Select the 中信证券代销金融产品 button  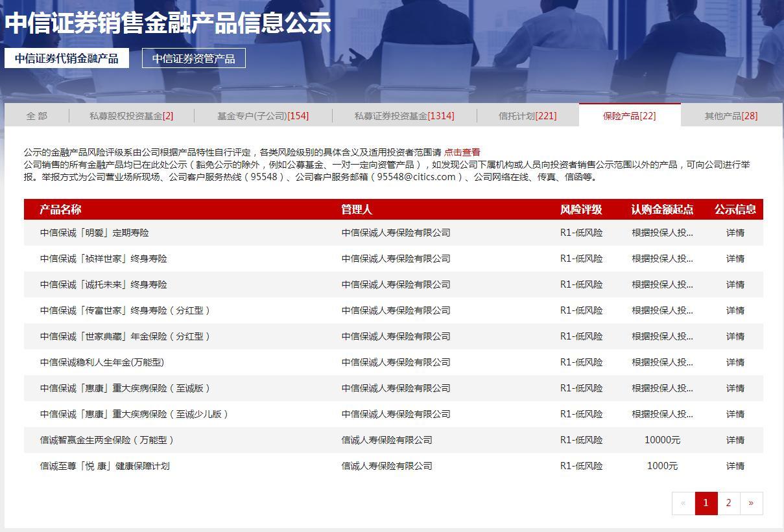tap(67, 58)
